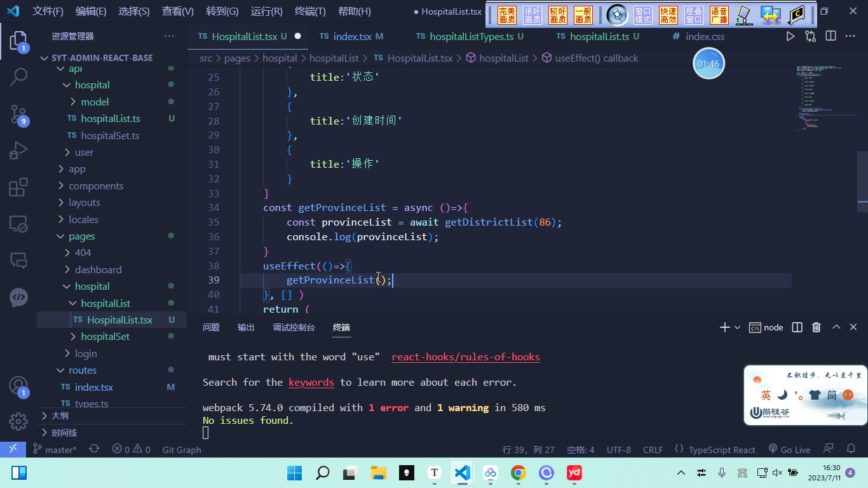Open the Manage gear menu

click(x=18, y=421)
